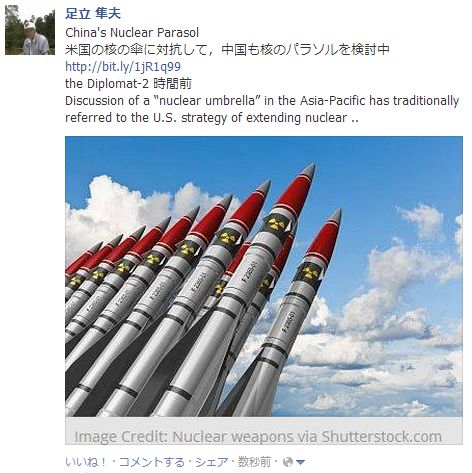Like the post with いいね！
The image size is (472, 473).
click(87, 462)
